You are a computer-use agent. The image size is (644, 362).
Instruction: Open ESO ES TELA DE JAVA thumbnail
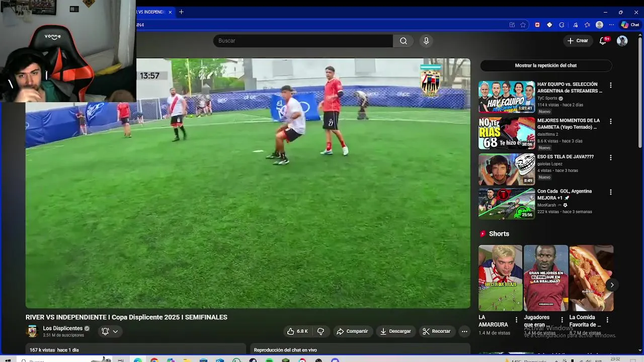click(x=507, y=169)
